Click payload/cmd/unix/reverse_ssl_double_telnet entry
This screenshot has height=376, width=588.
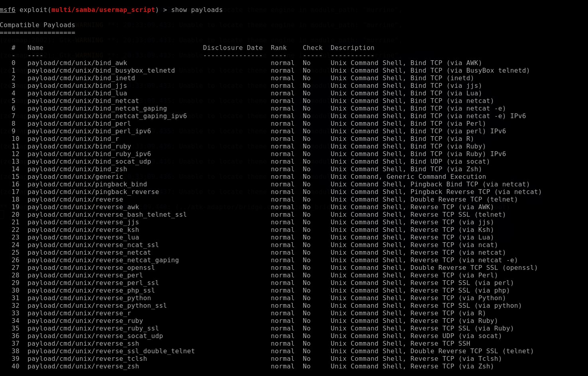pyautogui.click(x=111, y=351)
